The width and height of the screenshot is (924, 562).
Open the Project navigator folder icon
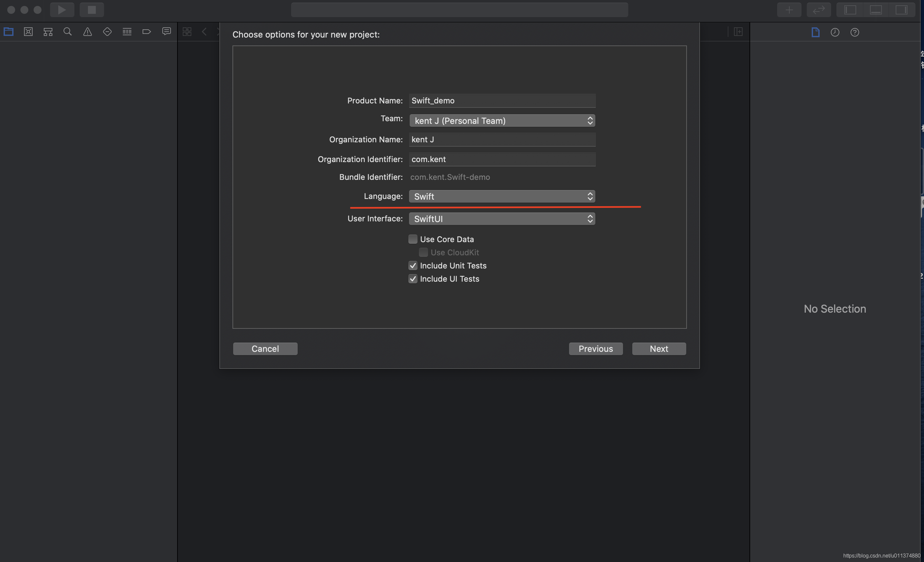click(9, 32)
